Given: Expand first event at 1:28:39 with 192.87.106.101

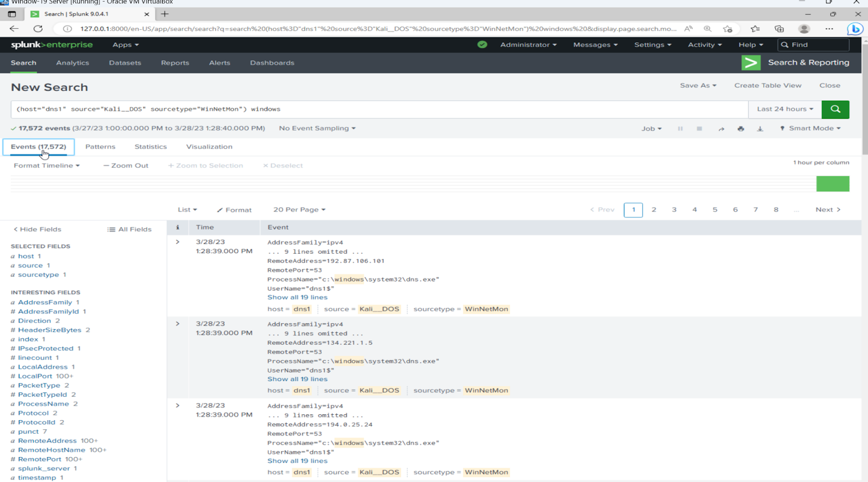Looking at the screenshot, I should [x=177, y=242].
